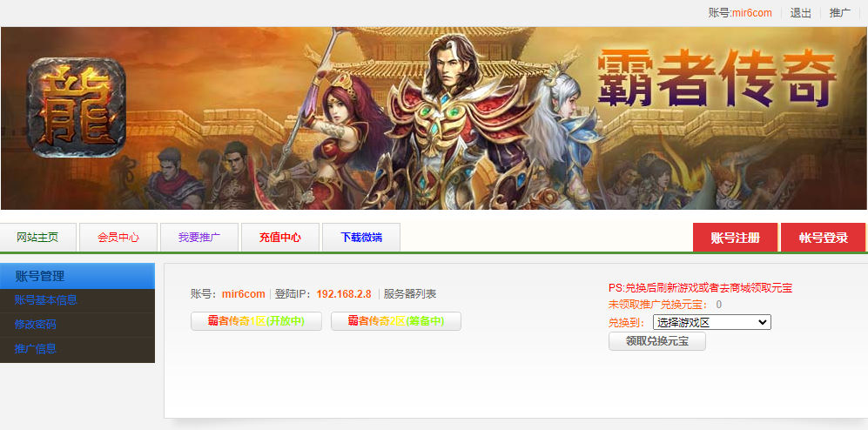Click the 账号管理 sidebar header
This screenshot has width=868, height=430.
pos(77,276)
